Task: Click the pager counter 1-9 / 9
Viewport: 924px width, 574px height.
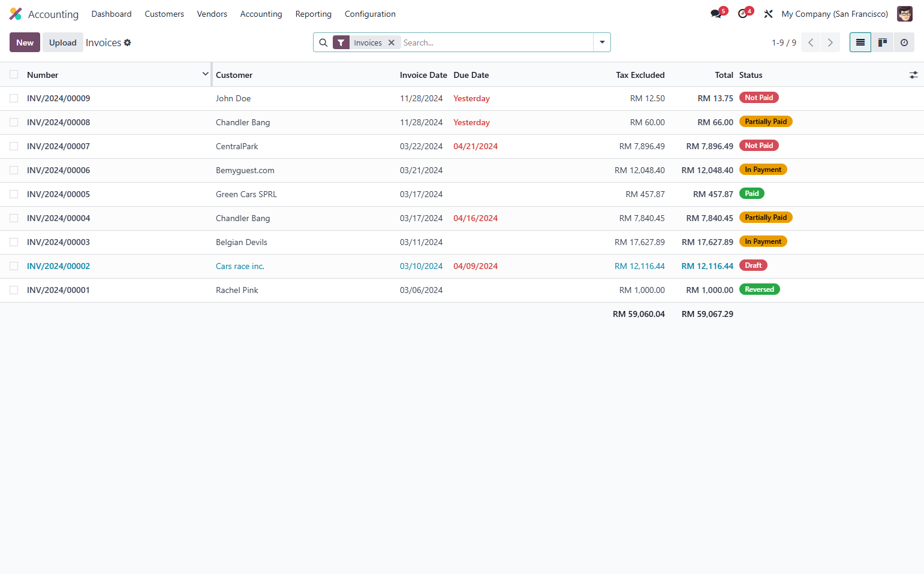Action: pyautogui.click(x=784, y=43)
